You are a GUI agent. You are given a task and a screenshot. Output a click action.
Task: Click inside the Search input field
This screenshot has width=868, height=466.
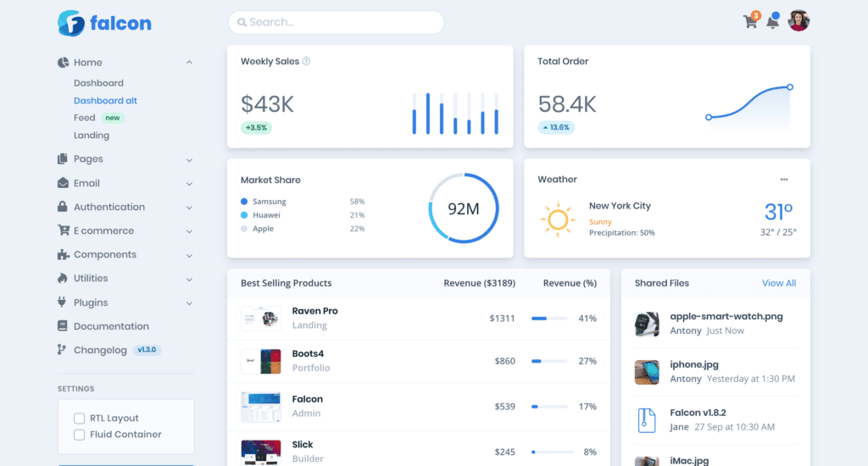(336, 23)
